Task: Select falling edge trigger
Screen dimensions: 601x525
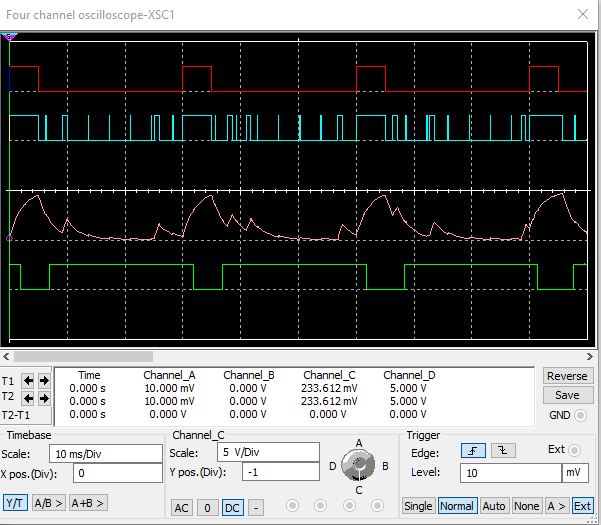Action: 503,451
